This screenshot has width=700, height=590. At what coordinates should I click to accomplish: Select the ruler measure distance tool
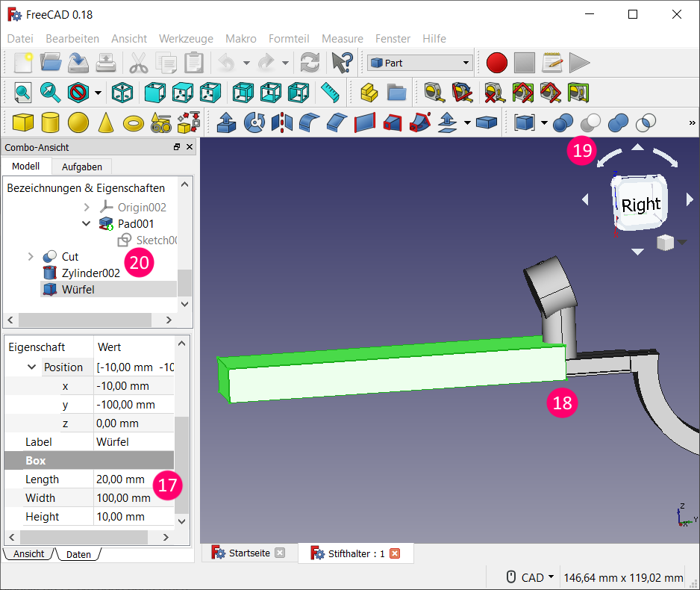[330, 92]
